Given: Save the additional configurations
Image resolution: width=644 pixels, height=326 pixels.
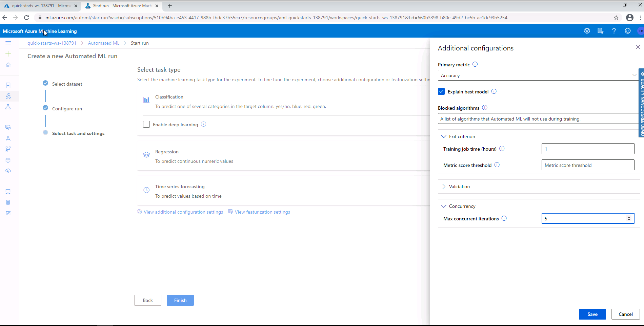Looking at the screenshot, I should click(x=592, y=314).
